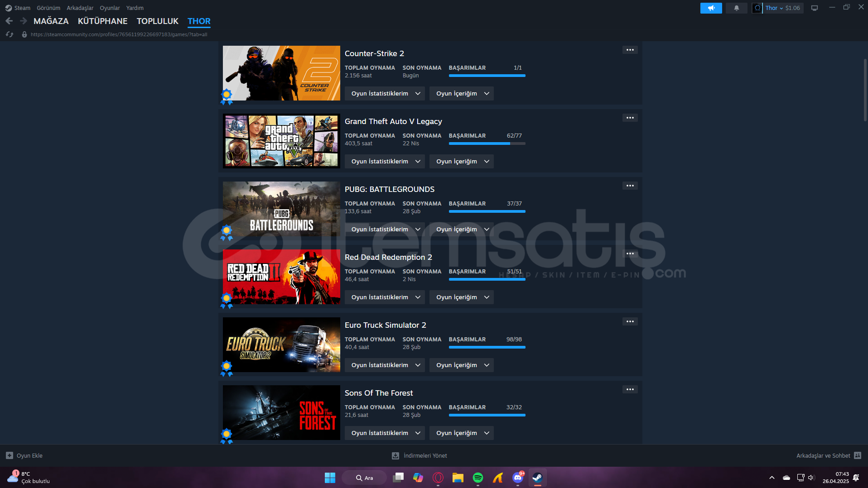Screen dimensions: 868x488
Task: Go to MAĞAZA tab
Action: (51, 21)
